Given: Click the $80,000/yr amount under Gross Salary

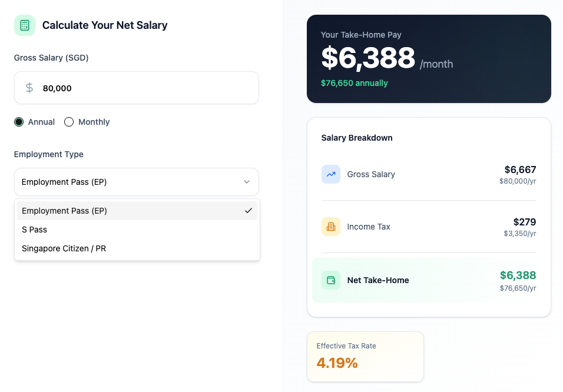Looking at the screenshot, I should [x=517, y=181].
